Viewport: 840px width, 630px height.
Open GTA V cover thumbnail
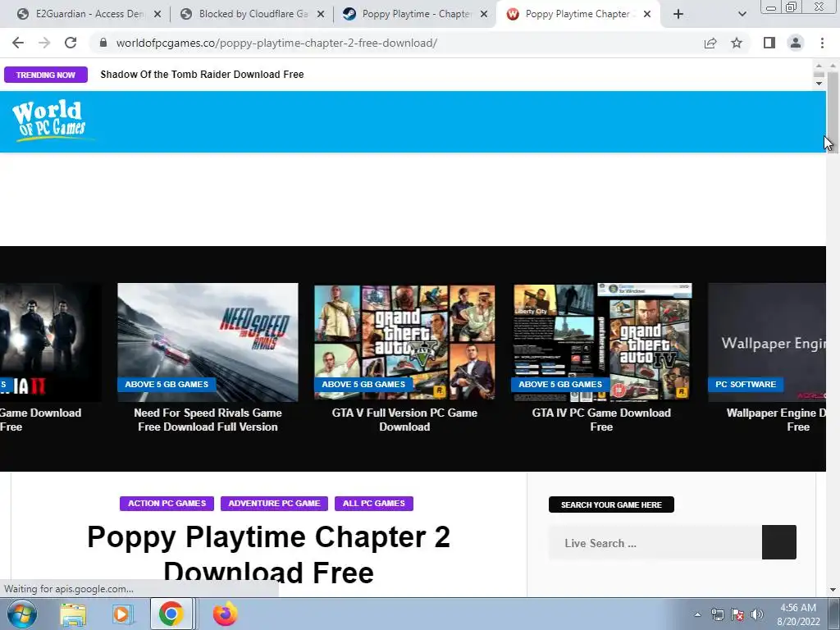pos(404,342)
